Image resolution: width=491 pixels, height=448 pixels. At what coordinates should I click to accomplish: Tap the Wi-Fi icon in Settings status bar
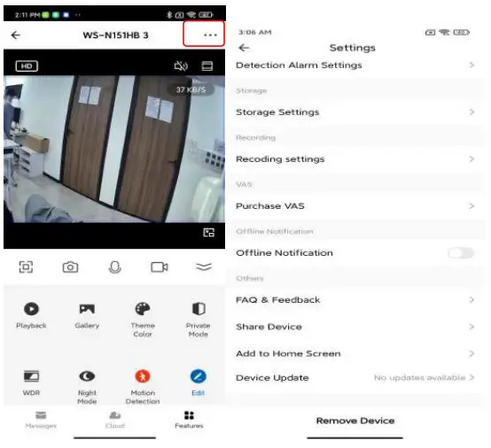tap(444, 32)
